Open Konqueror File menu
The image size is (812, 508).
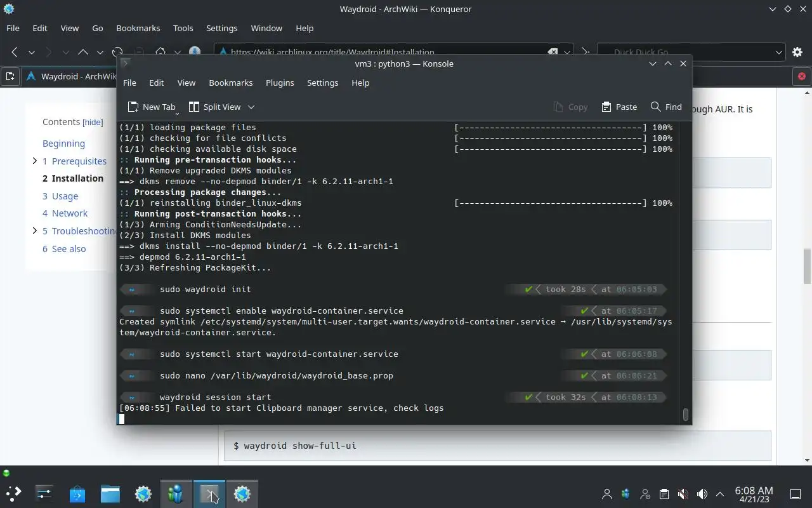tap(13, 28)
